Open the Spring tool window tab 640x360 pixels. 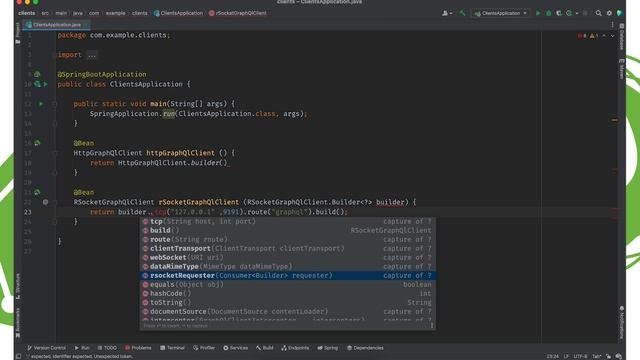[328, 348]
